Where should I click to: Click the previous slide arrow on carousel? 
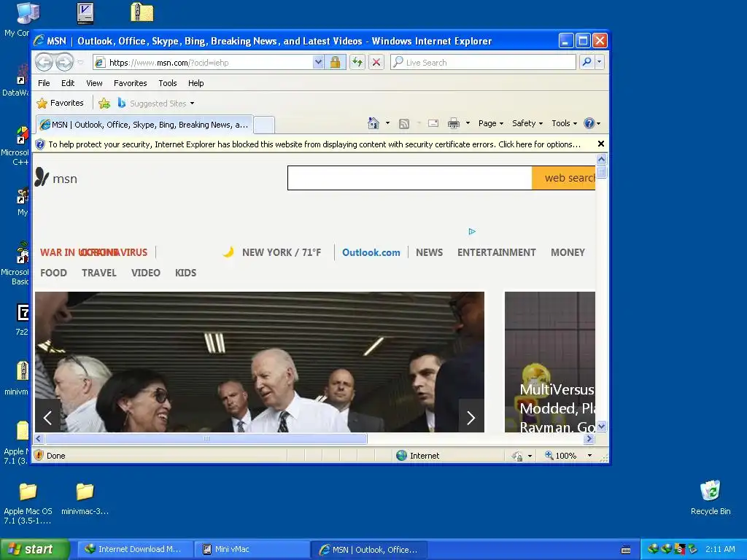click(47, 418)
